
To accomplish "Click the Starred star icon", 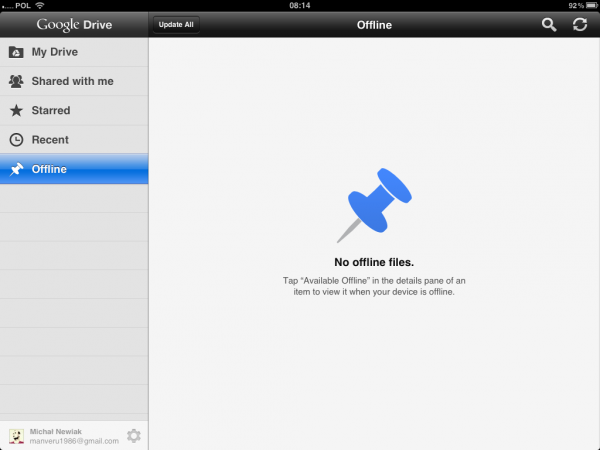I will [x=16, y=110].
